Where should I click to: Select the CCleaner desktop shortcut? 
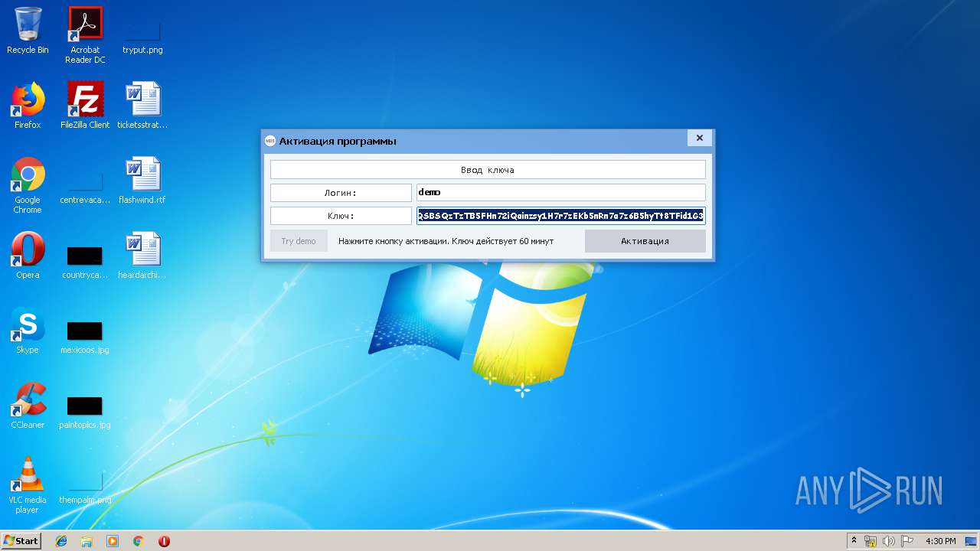[28, 406]
